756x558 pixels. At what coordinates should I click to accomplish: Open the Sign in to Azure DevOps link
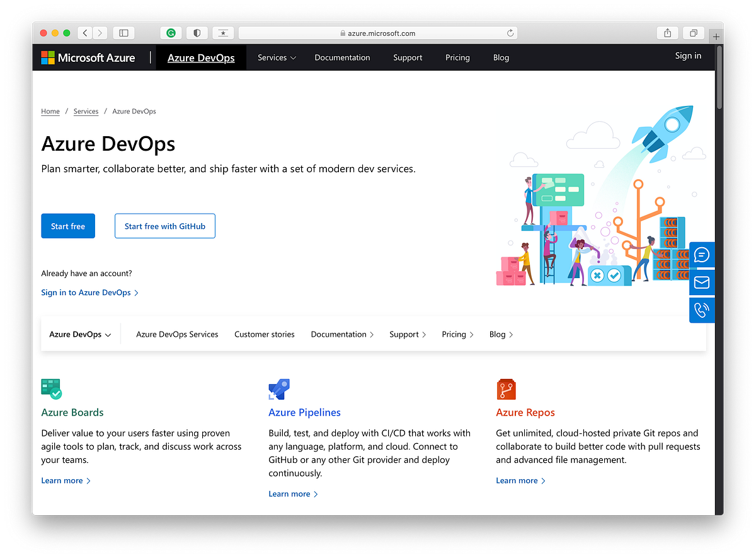[x=86, y=292]
